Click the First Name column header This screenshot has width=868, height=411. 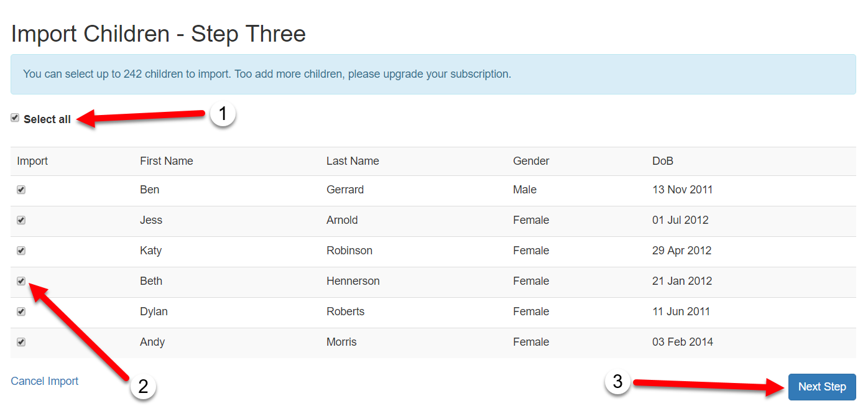(167, 161)
